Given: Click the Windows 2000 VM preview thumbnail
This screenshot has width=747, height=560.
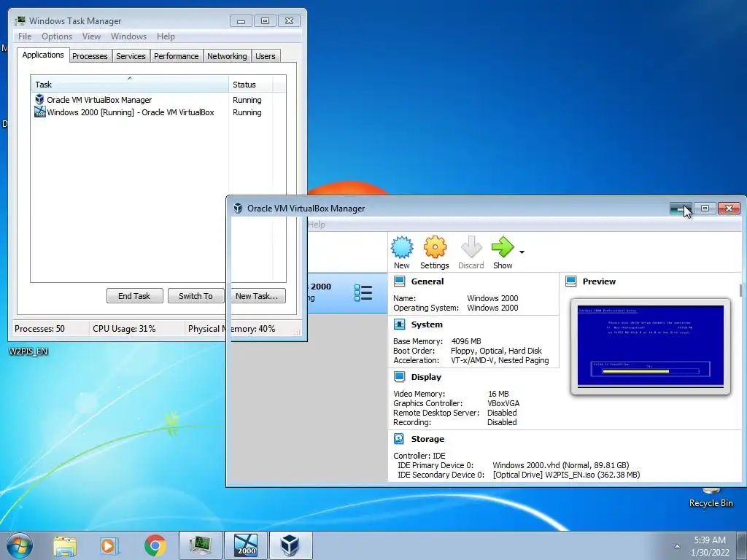Looking at the screenshot, I should click(650, 346).
